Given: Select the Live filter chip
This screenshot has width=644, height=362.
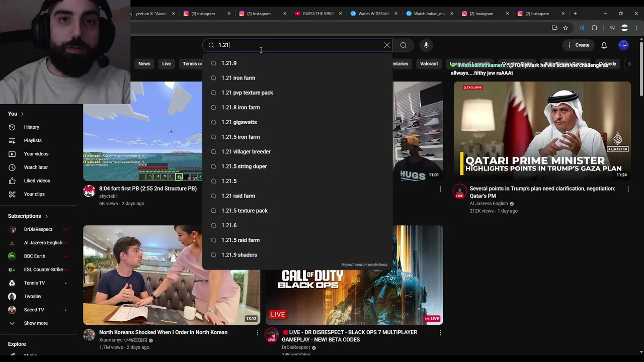Looking at the screenshot, I should tap(167, 64).
